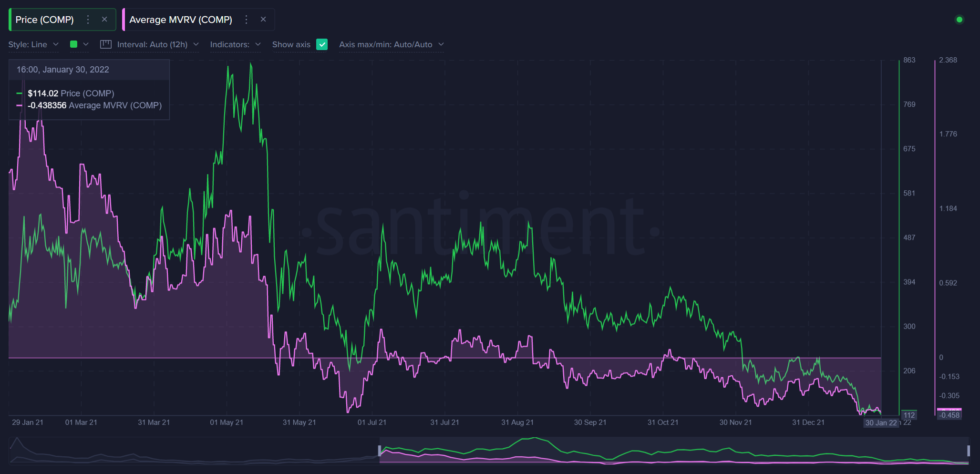Click the 863 price axis maximum label
The width and height of the screenshot is (980, 474).
(909, 60)
